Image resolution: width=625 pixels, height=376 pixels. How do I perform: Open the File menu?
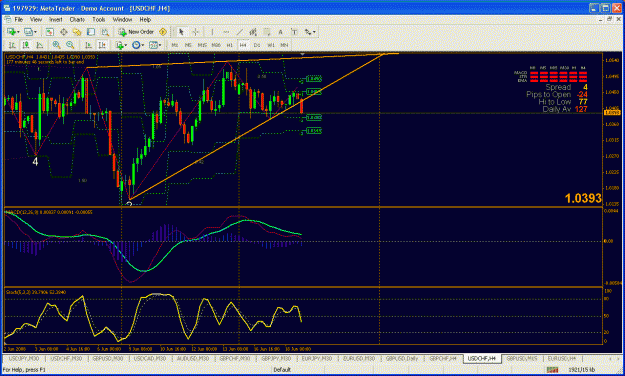click(18, 19)
